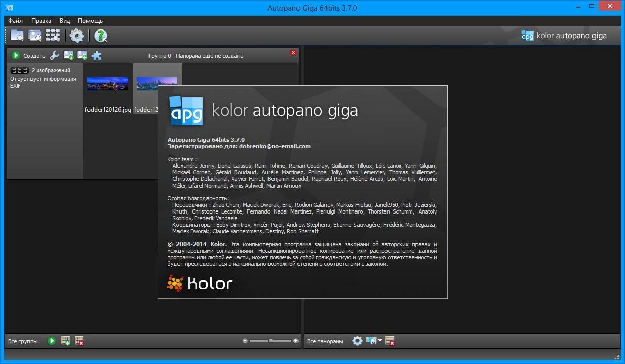
Task: Click the grid import wizard toolbar icon
Action: [53, 35]
